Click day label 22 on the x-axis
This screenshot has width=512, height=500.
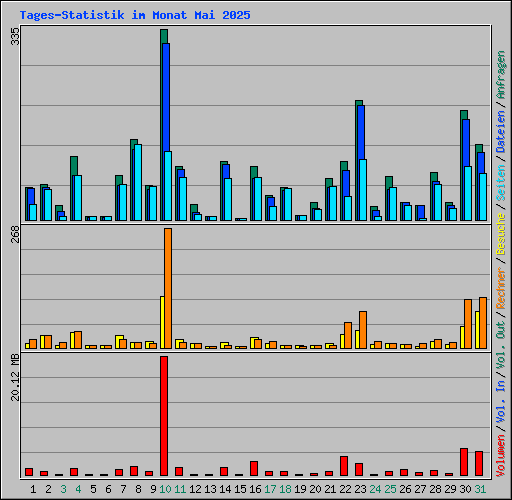tap(345, 489)
